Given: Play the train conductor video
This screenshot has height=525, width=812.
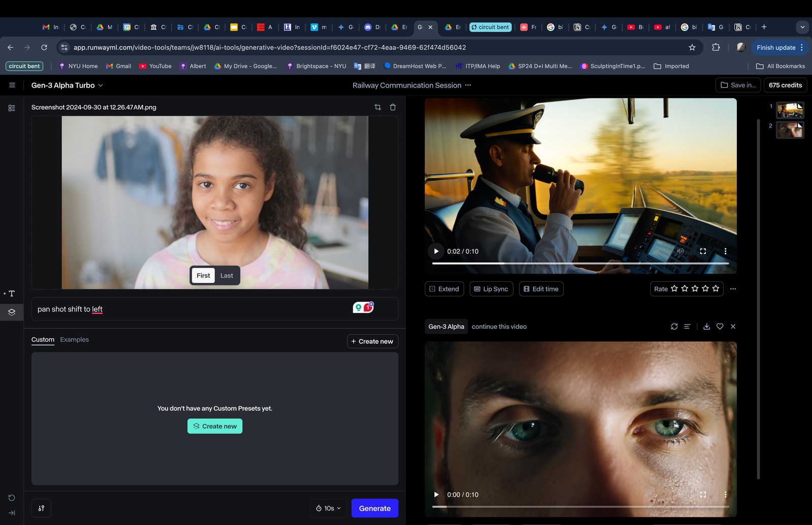Looking at the screenshot, I should tap(436, 251).
